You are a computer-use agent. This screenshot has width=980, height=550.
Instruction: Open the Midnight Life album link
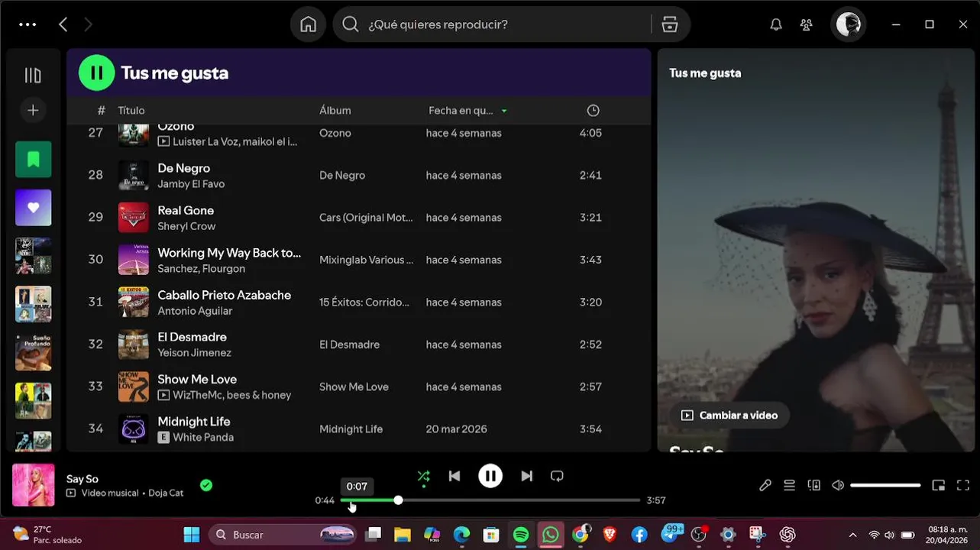point(351,429)
